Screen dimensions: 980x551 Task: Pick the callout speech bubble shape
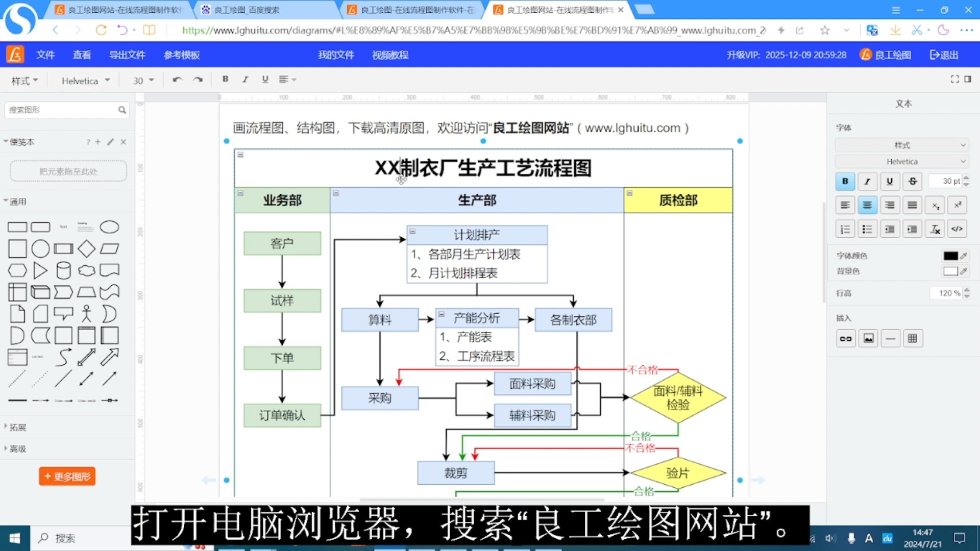(63, 314)
